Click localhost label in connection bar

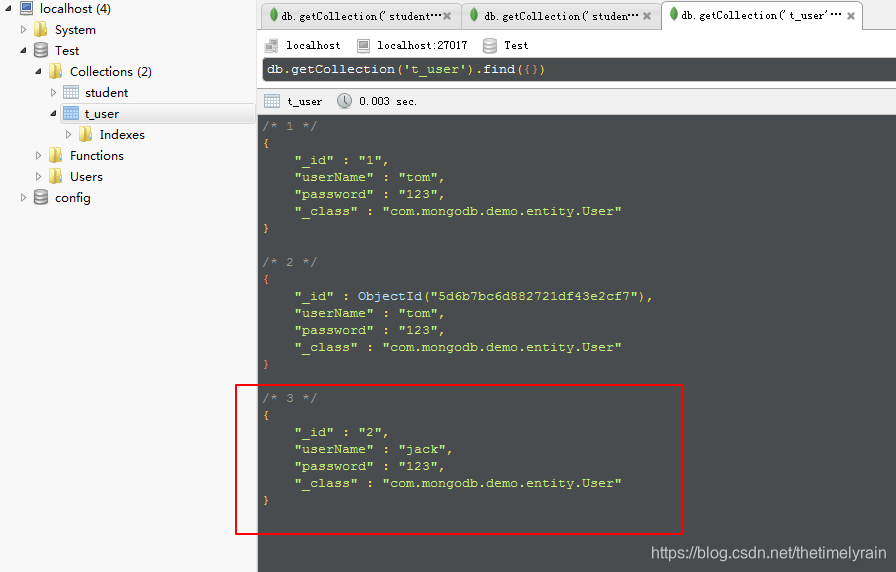pos(313,46)
